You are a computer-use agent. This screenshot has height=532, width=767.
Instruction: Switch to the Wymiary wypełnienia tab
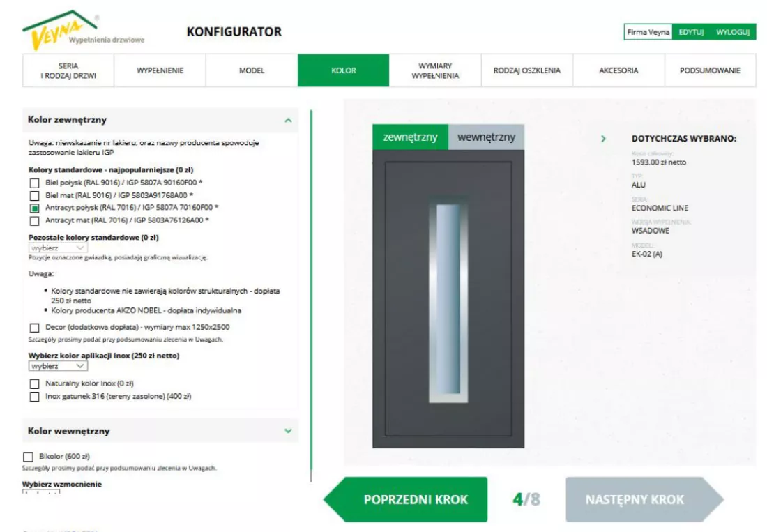coord(435,70)
